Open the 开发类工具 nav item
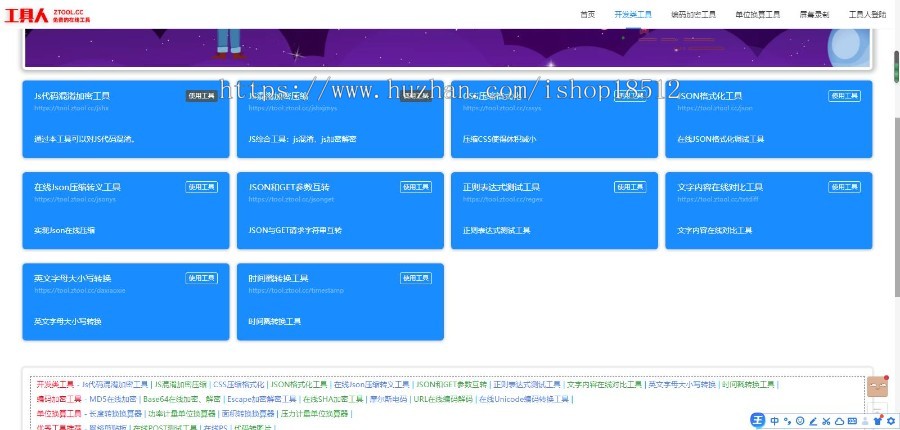Image resolution: width=900 pixels, height=430 pixels. [633, 15]
